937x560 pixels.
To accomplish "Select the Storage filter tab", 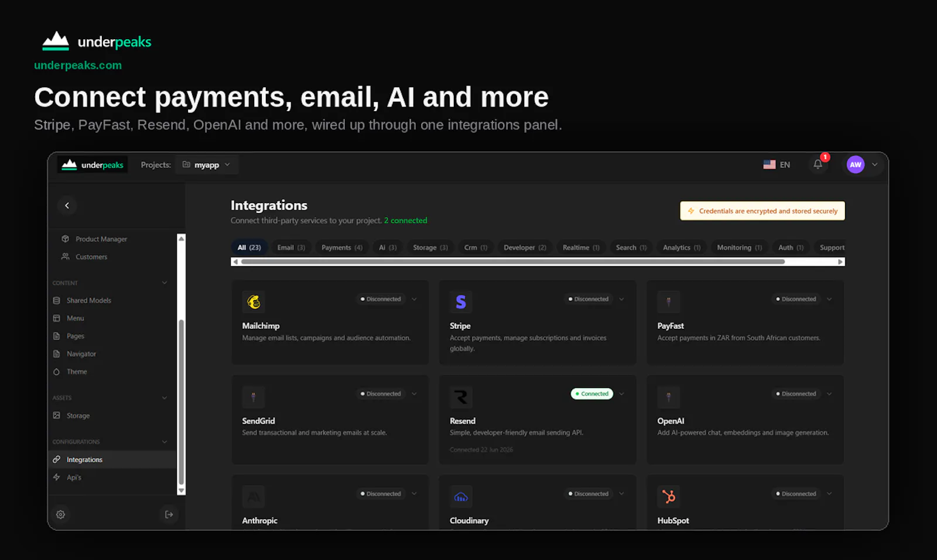I will 430,248.
